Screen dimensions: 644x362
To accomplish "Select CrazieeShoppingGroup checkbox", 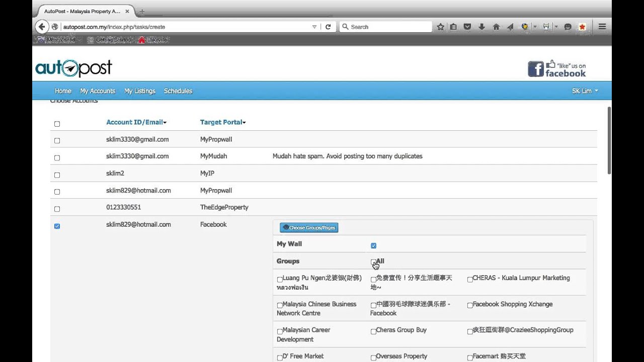I will point(470,331).
